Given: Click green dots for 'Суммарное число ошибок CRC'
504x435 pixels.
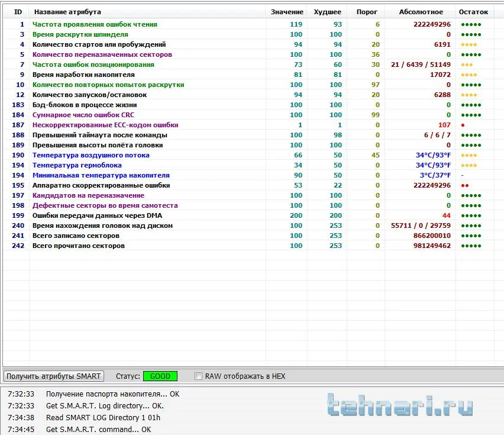Looking at the screenshot, I should coord(471,115).
